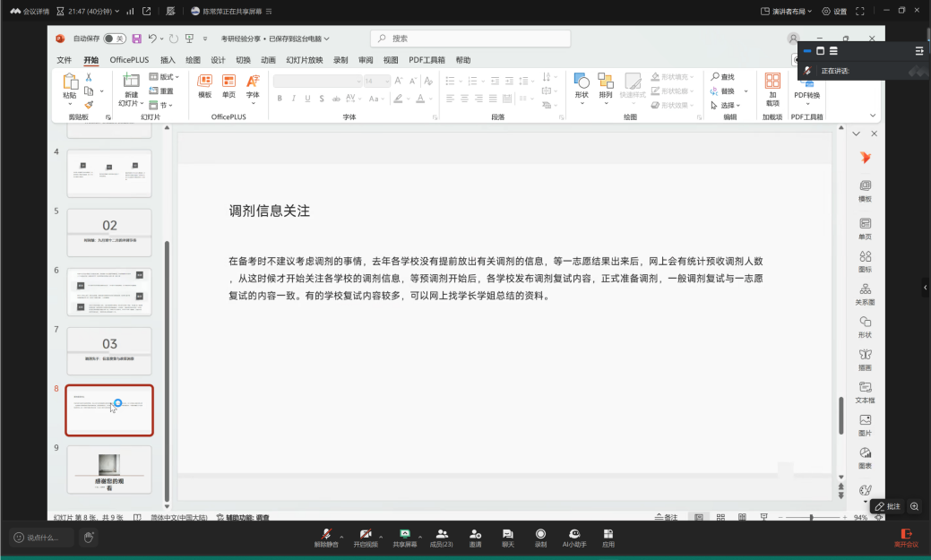Screen dimensions: 931x560
Task: Switch to slide sorter view
Action: coord(720,517)
